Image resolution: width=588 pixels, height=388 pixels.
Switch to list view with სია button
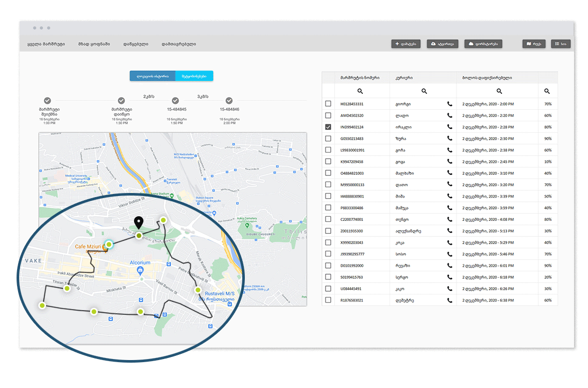[x=561, y=44]
